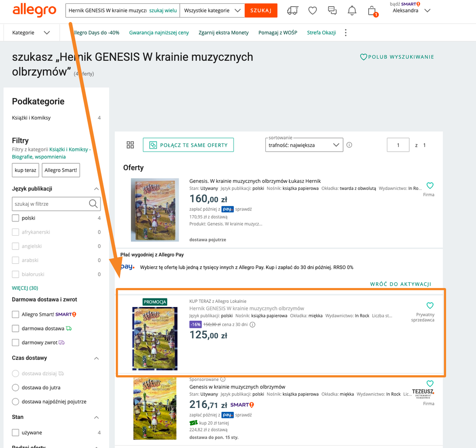
Task: Open notifications bell icon
Action: point(352,10)
